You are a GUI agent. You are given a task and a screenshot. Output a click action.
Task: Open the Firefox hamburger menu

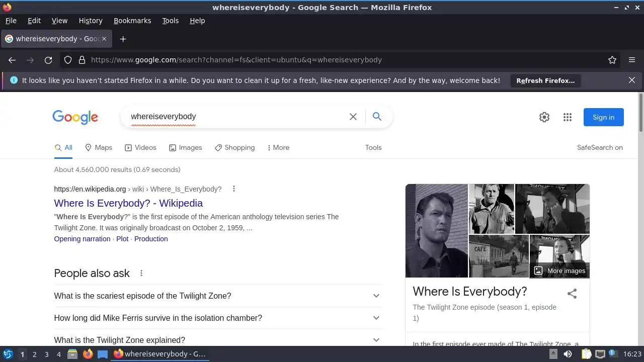[632, 60]
